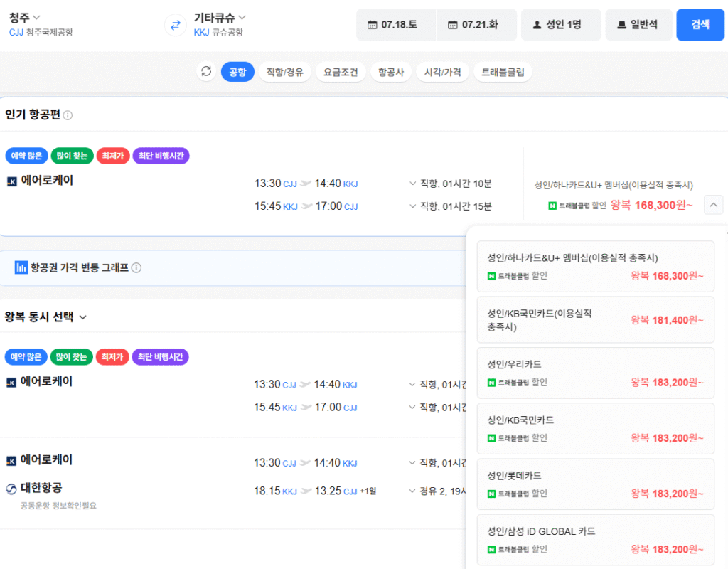Screen dimensions: 728x569
Task: Select the 공항 filter tab
Action: click(237, 72)
